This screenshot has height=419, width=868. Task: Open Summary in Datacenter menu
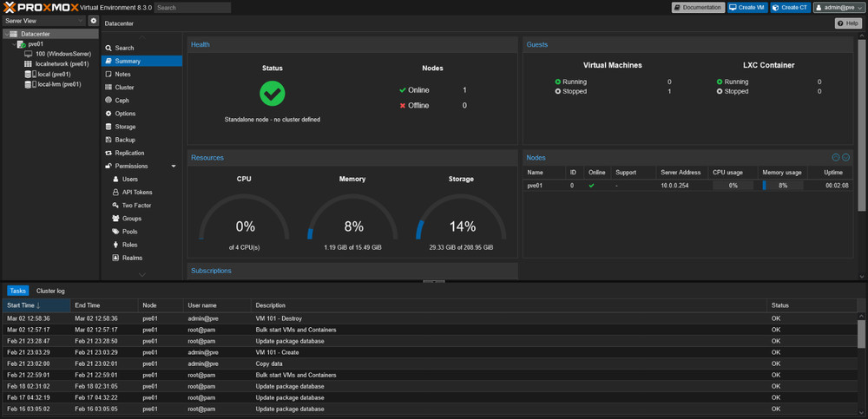click(141, 62)
